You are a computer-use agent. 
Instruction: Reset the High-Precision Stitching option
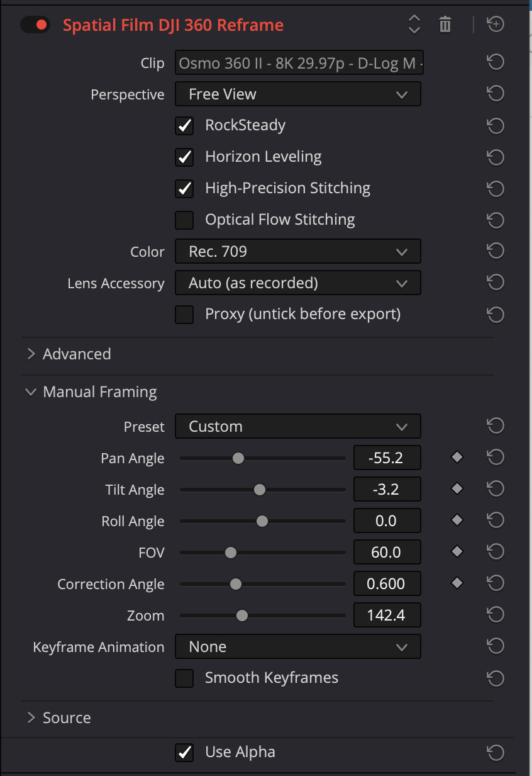click(x=496, y=188)
